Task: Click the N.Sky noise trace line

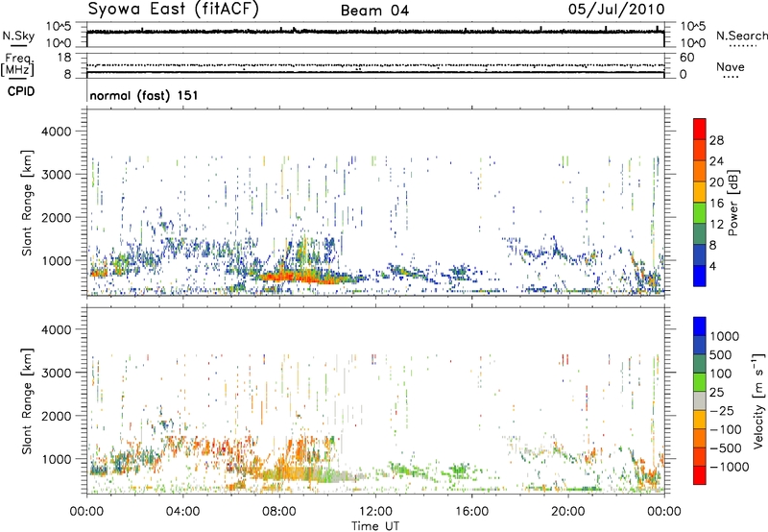Action: (x=375, y=32)
